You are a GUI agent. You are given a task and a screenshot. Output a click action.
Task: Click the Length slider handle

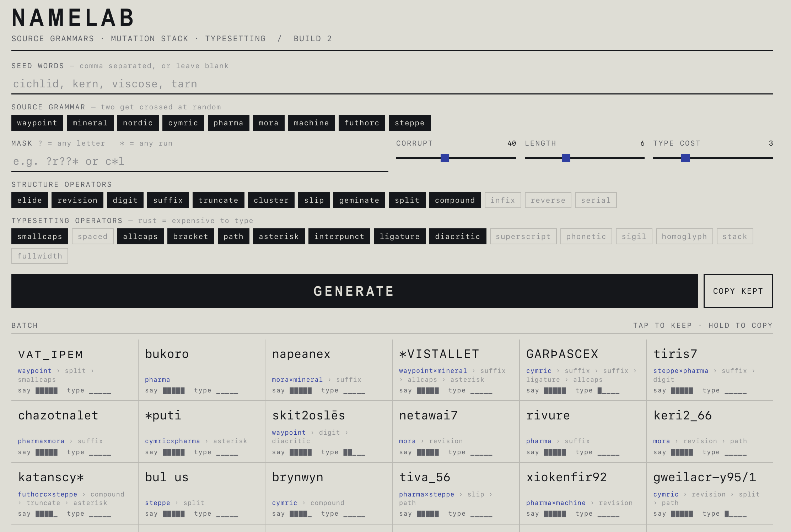click(x=566, y=158)
